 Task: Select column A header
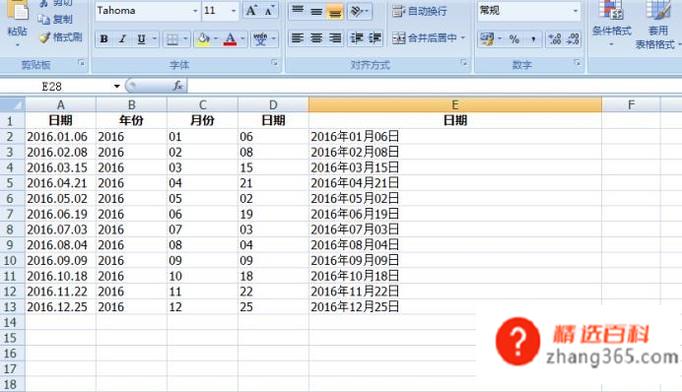61,105
